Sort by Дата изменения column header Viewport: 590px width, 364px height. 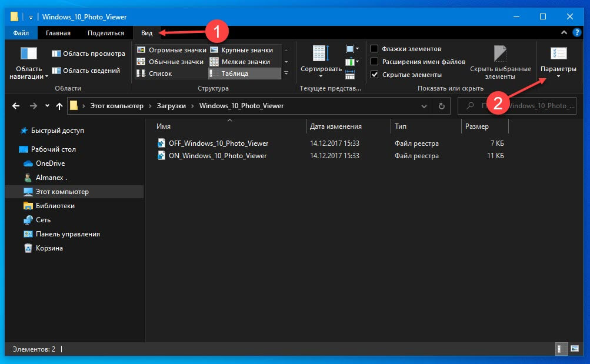coord(348,126)
